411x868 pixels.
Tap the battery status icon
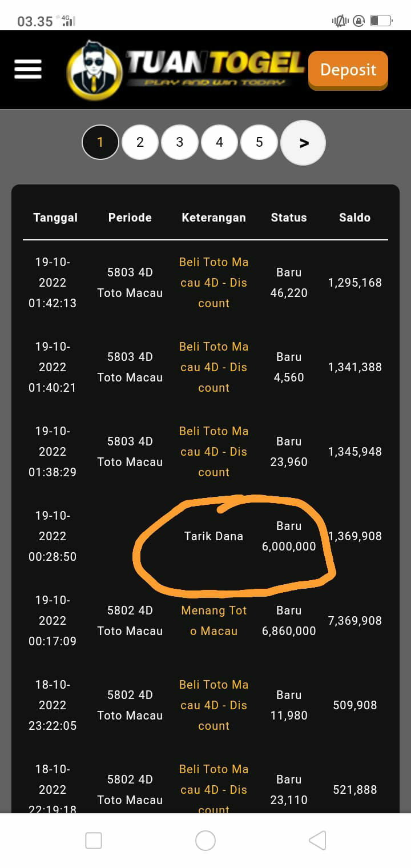coord(381,21)
